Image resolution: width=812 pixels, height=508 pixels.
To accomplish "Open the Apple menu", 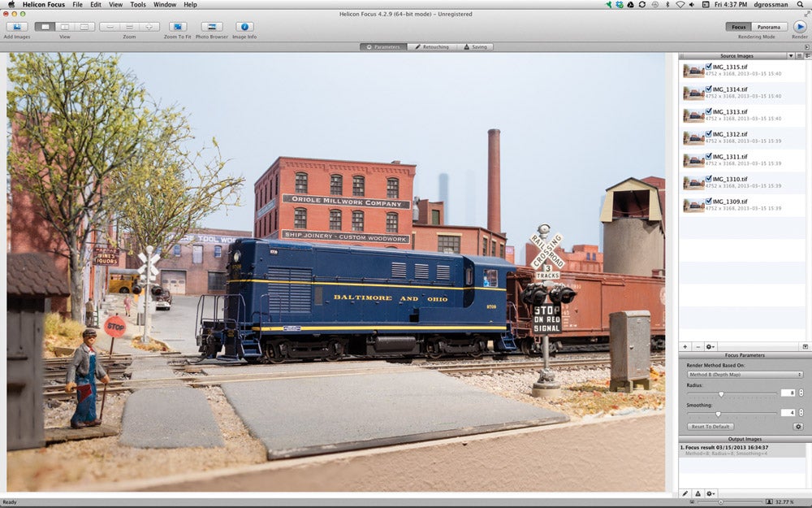I will tap(11, 4).
